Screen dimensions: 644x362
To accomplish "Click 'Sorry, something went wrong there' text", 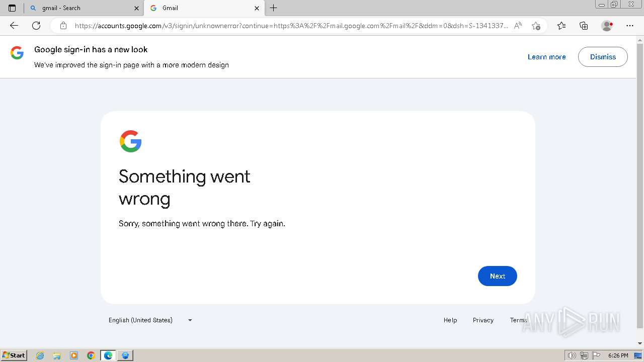I will pyautogui.click(x=202, y=223).
